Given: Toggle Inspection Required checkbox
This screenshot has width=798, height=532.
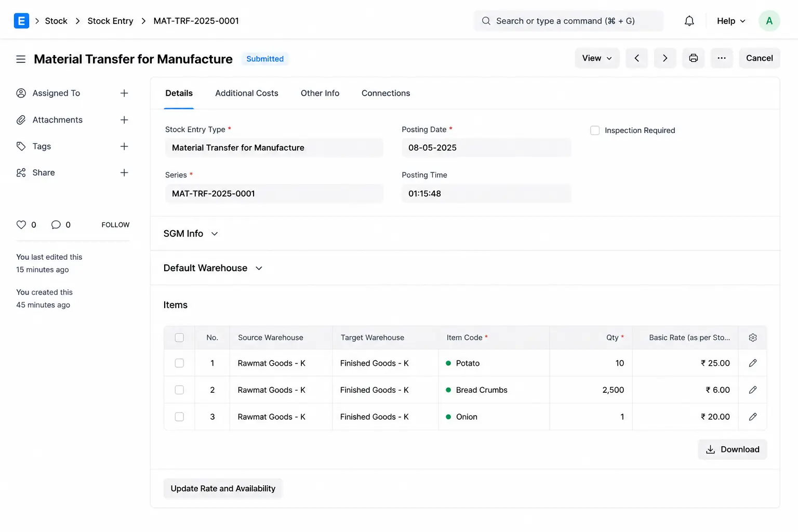Looking at the screenshot, I should point(595,130).
